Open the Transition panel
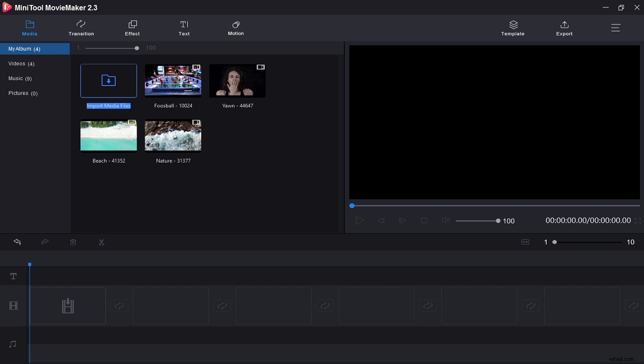Image resolution: width=644 pixels, height=364 pixels. point(81,28)
